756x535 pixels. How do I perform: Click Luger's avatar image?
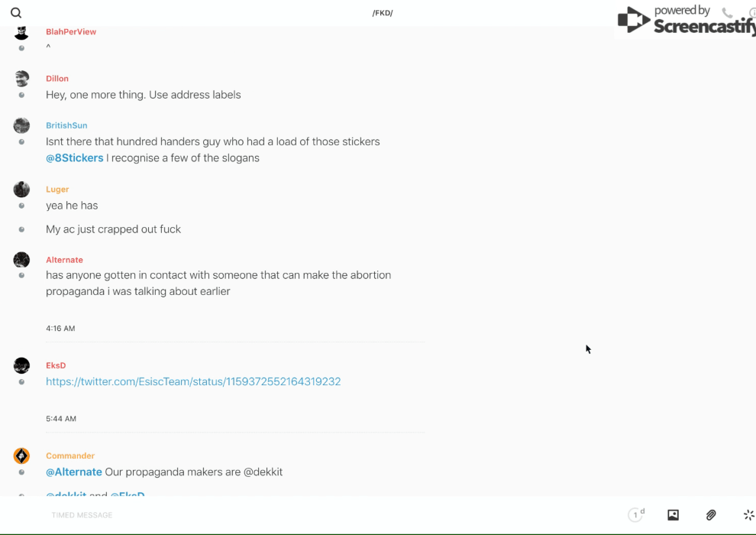21,190
